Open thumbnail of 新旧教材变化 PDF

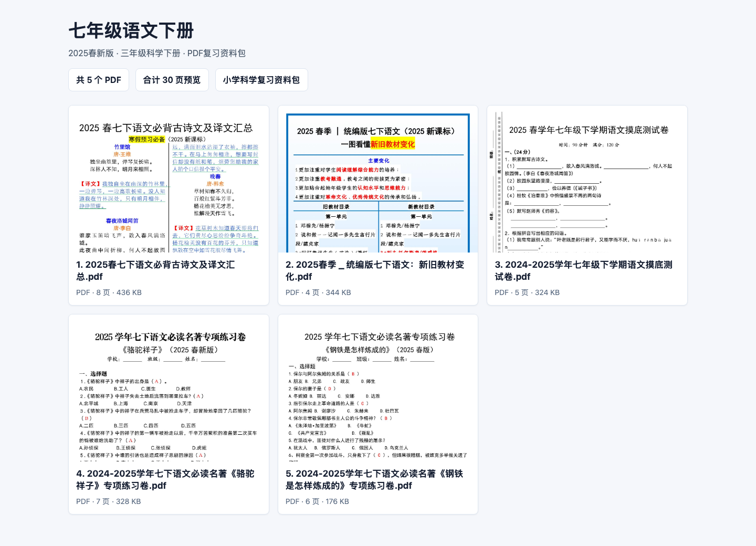click(378, 179)
